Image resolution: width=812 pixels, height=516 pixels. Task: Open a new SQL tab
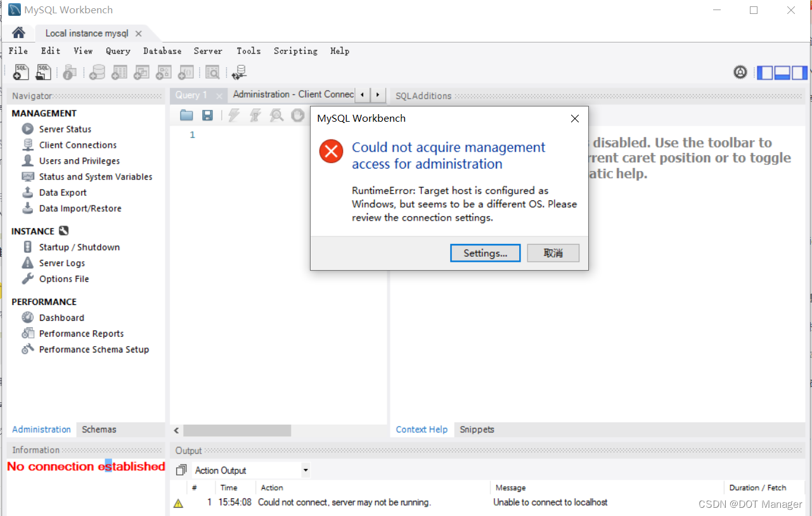(x=21, y=72)
